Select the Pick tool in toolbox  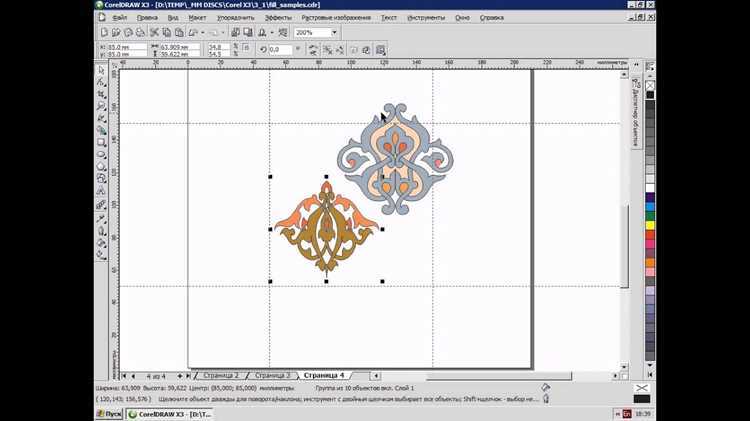point(101,70)
